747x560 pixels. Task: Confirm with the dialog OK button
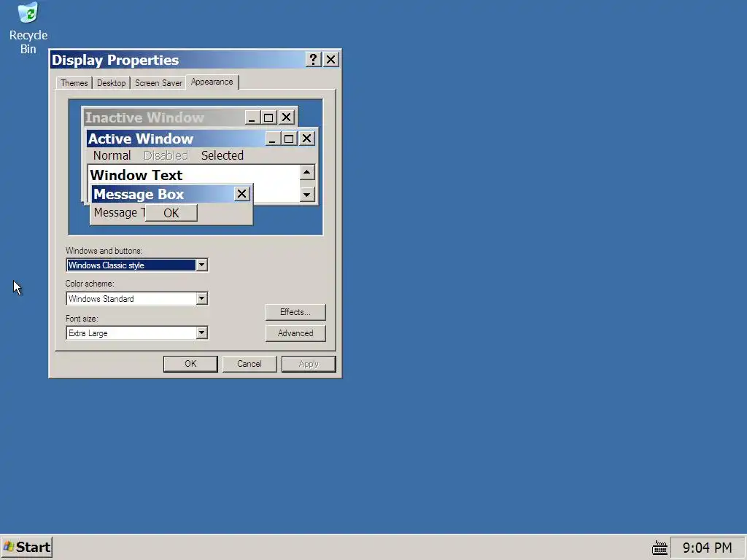coord(190,364)
